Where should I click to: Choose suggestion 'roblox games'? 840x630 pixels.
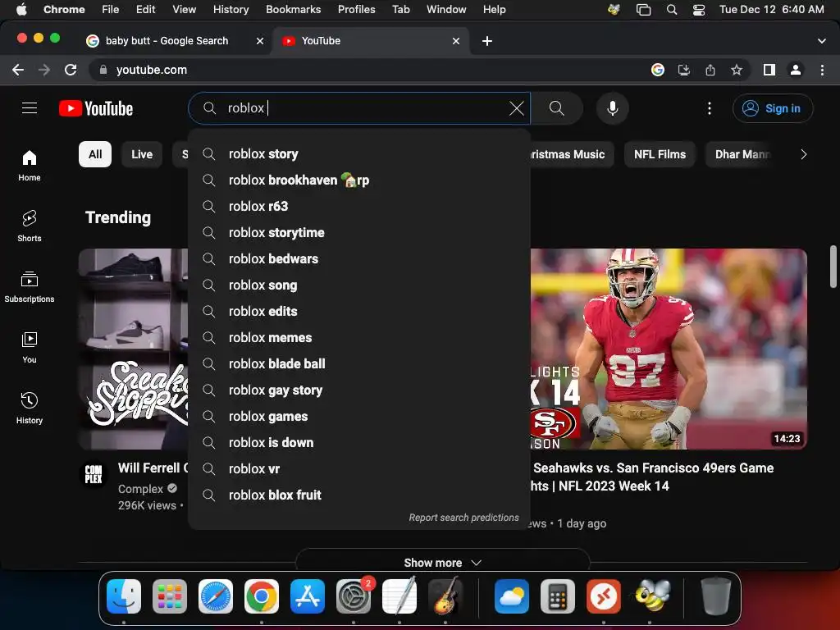359,416
